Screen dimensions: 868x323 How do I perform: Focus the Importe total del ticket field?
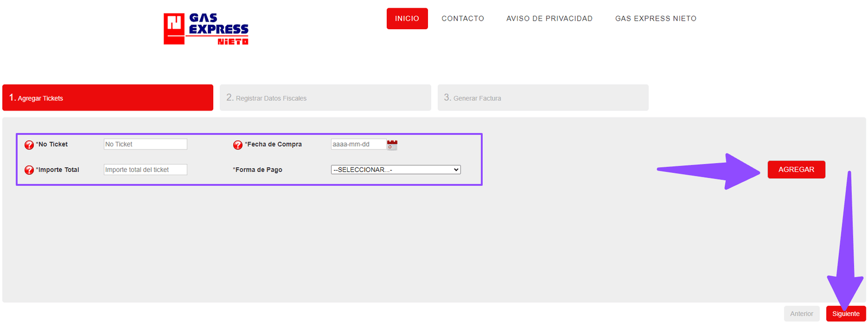click(x=145, y=170)
